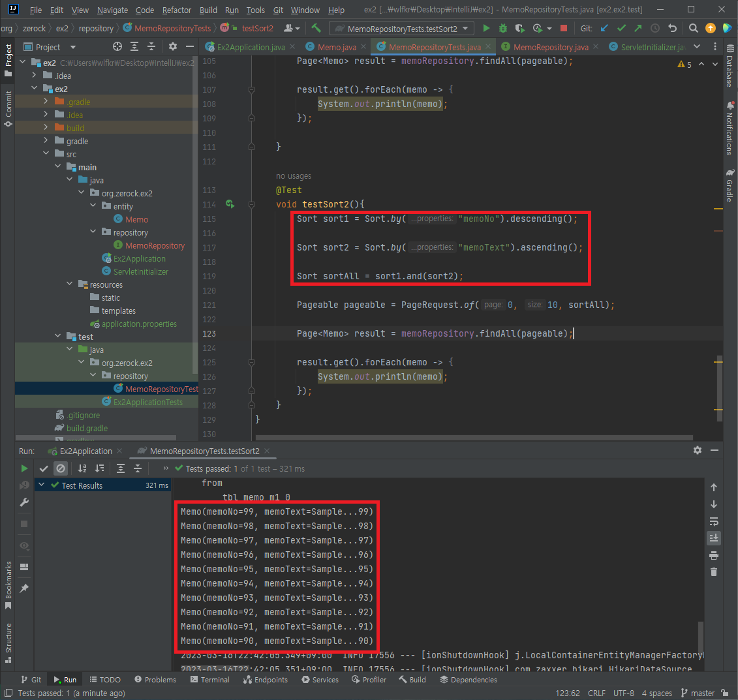
Task: Sort test results alphabetically icon
Action: click(82, 468)
